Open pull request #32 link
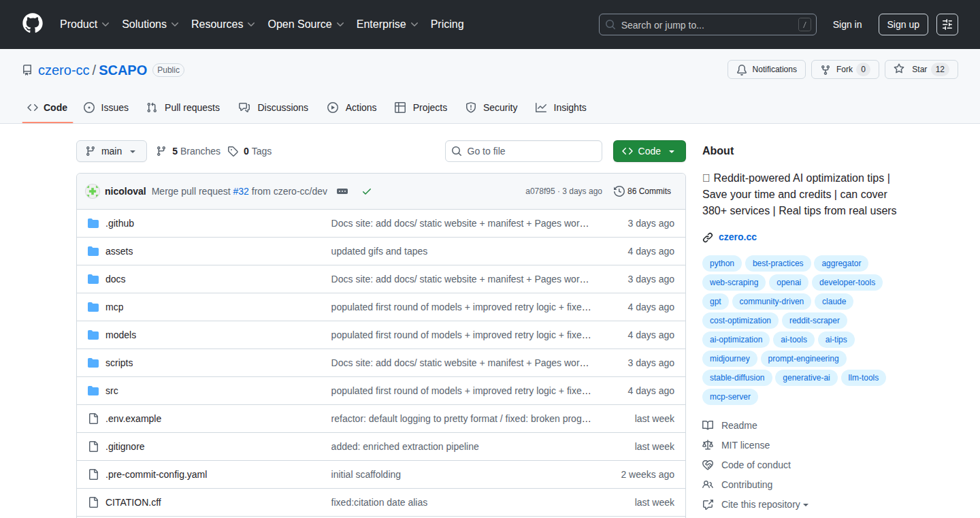Viewport: 980px width, 518px height. pos(241,191)
